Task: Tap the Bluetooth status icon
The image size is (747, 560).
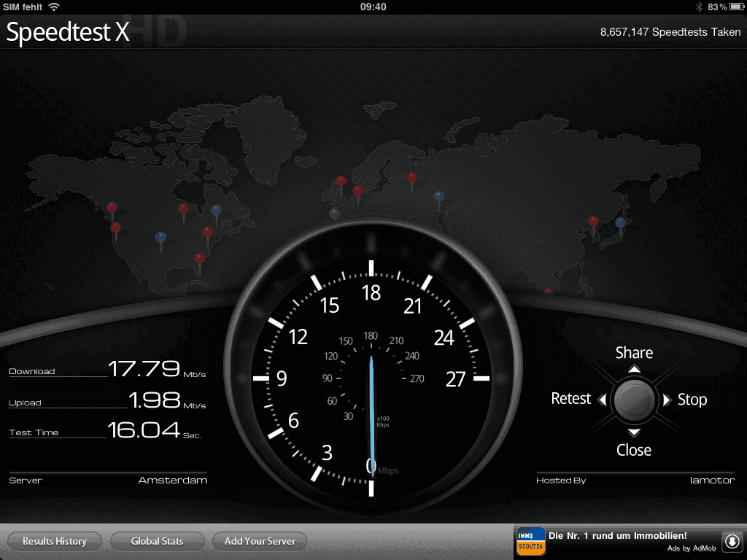Action: pyautogui.click(x=699, y=7)
